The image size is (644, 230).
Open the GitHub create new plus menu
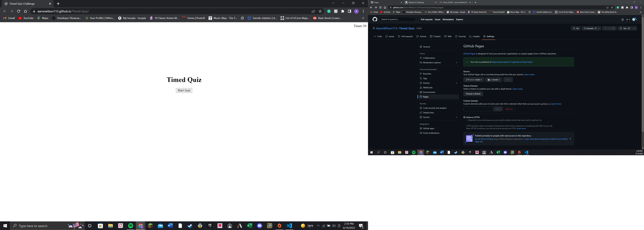pos(628,20)
